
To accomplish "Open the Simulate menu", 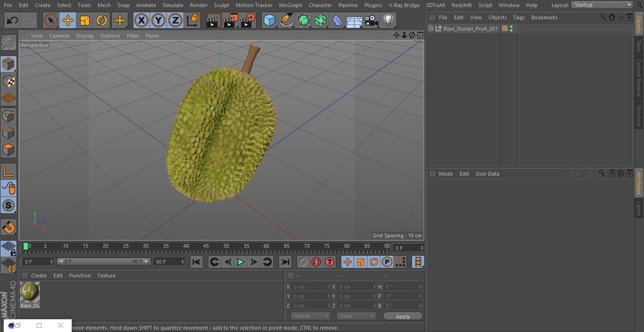I will click(x=173, y=5).
